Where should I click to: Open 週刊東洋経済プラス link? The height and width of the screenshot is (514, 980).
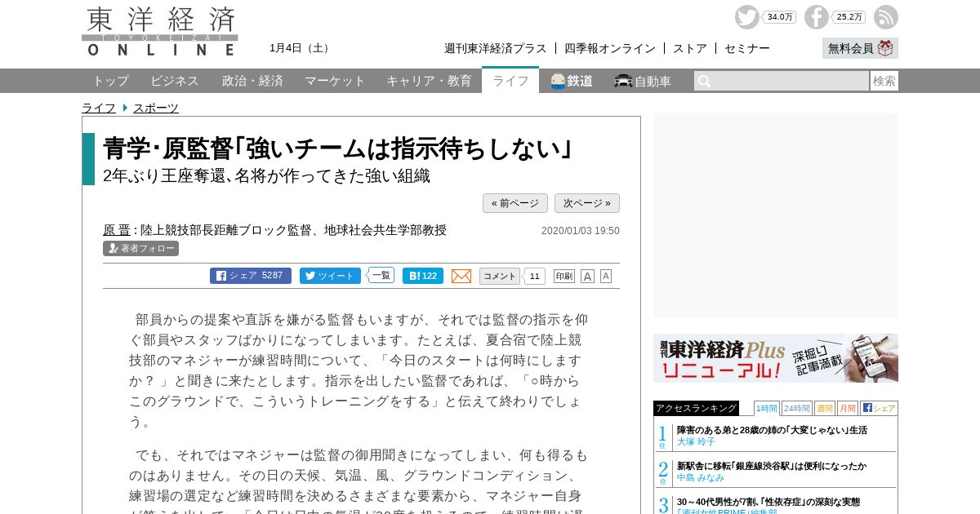click(496, 48)
